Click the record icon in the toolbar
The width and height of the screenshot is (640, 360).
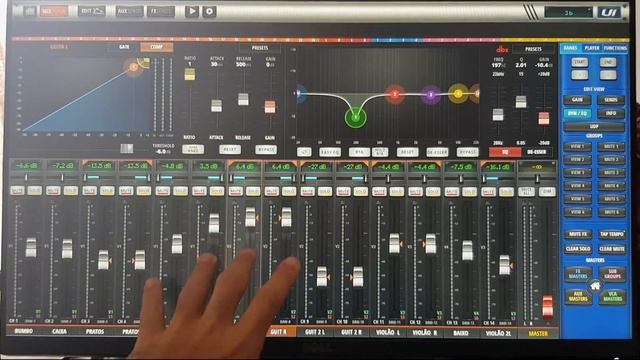209,11
